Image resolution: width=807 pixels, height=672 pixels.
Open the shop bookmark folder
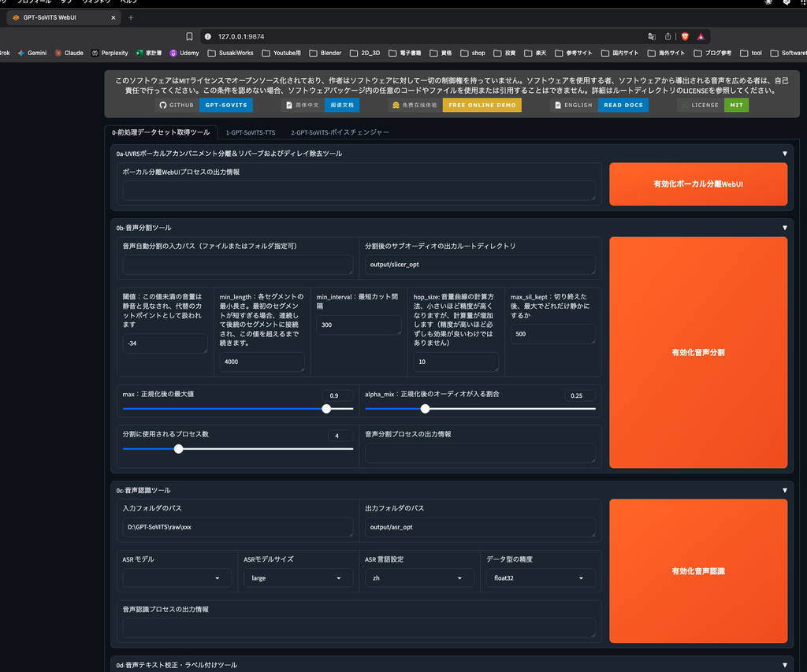pos(473,53)
